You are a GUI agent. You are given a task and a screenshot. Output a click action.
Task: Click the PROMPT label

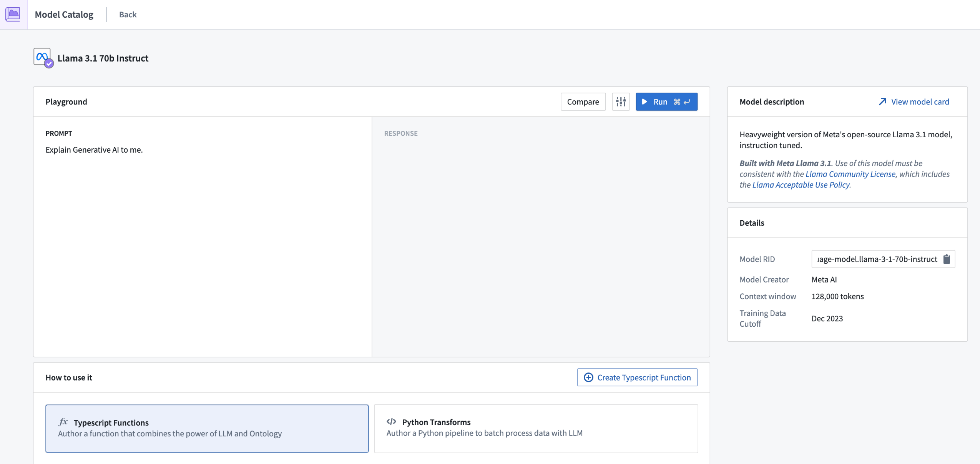pyautogui.click(x=59, y=133)
